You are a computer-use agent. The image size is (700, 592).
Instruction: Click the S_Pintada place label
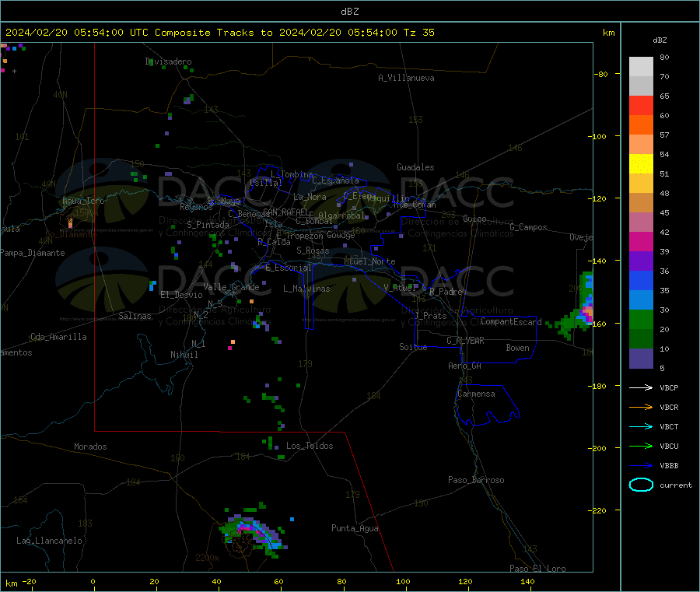[x=208, y=225]
